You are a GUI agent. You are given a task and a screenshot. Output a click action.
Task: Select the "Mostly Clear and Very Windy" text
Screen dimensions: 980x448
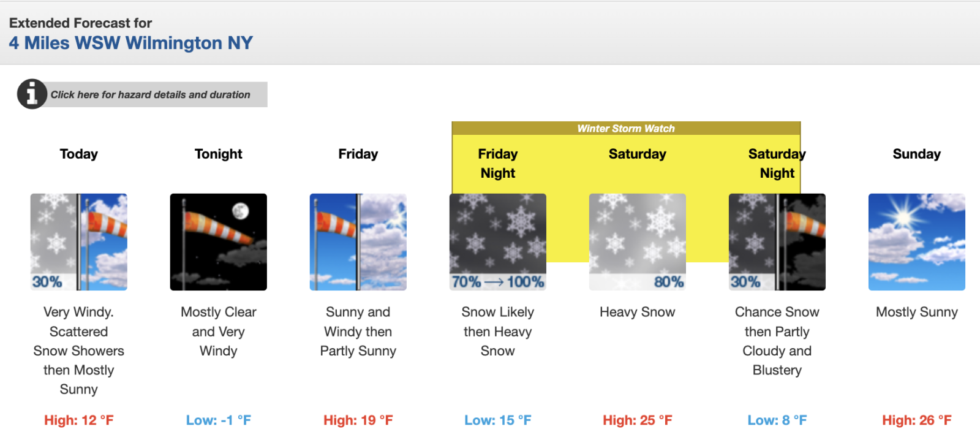pyautogui.click(x=218, y=332)
